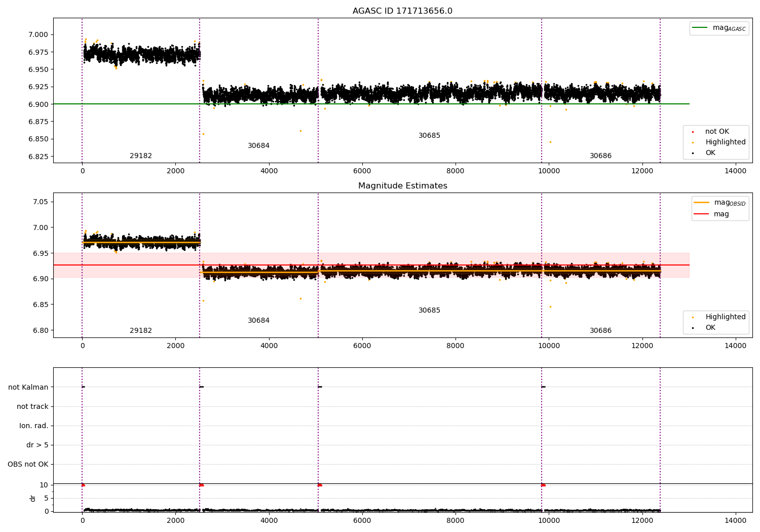Click the Magnitude Estimates plot title

(402, 186)
